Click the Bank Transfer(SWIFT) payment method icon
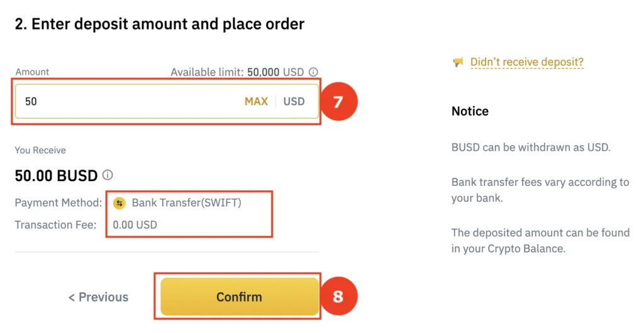Viewport: 644px width, 333px height. (x=119, y=203)
